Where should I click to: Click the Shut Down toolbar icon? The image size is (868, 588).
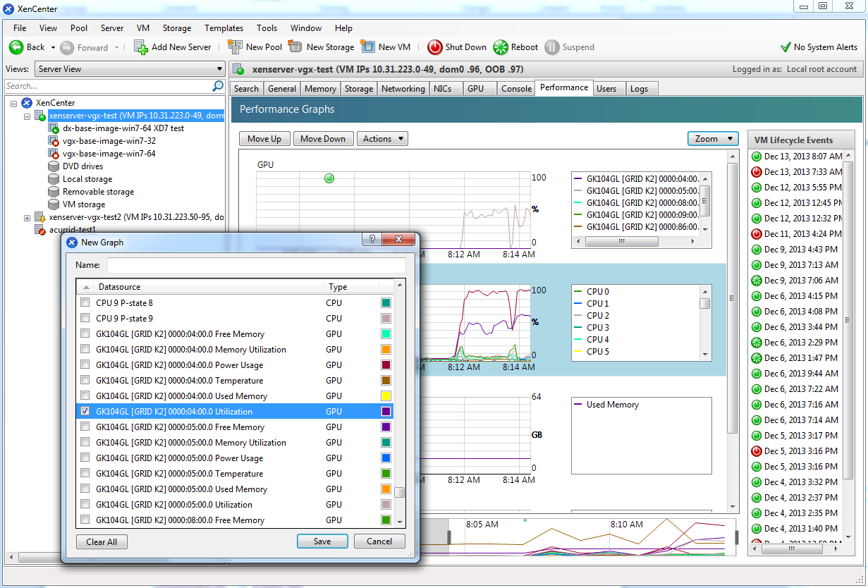click(435, 47)
